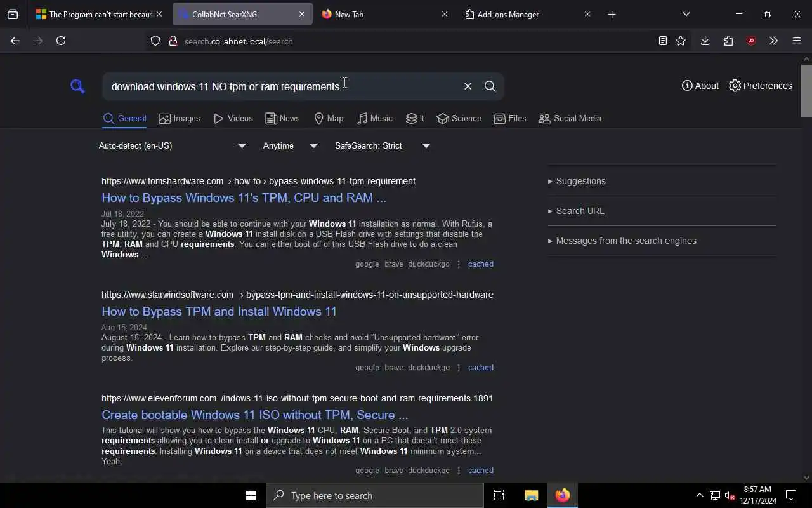Switch to Files category
This screenshot has height=508, width=812.
click(510, 119)
